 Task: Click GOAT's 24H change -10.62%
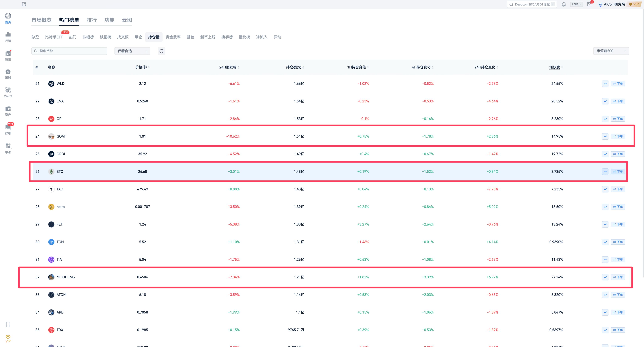tap(233, 136)
